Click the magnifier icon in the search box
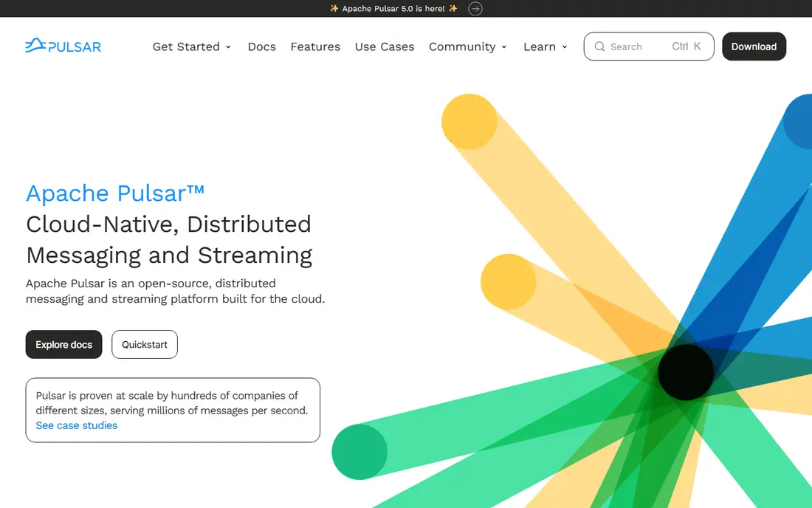812x508 pixels. coord(599,47)
